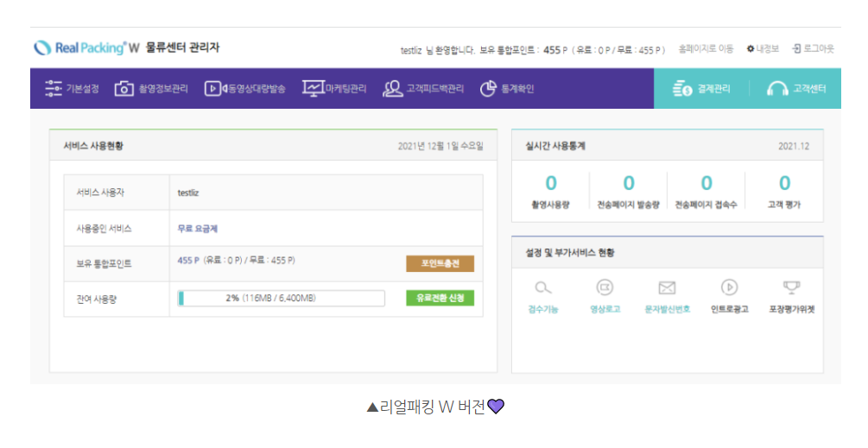Click the envelope icon for 문자발신번호

click(667, 287)
